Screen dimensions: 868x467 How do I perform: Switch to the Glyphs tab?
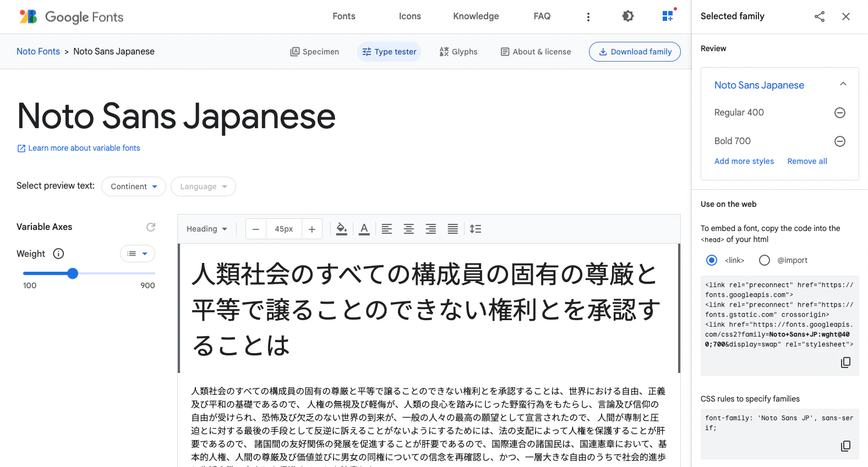click(x=458, y=52)
